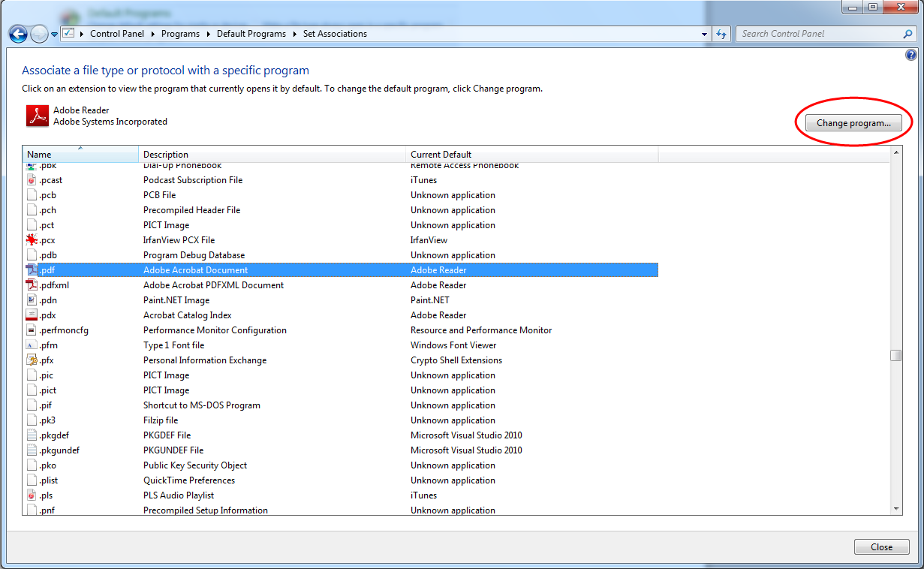Screen dimensions: 924x569
Task: Select the "Precompiled Header File" row
Action: coord(341,210)
